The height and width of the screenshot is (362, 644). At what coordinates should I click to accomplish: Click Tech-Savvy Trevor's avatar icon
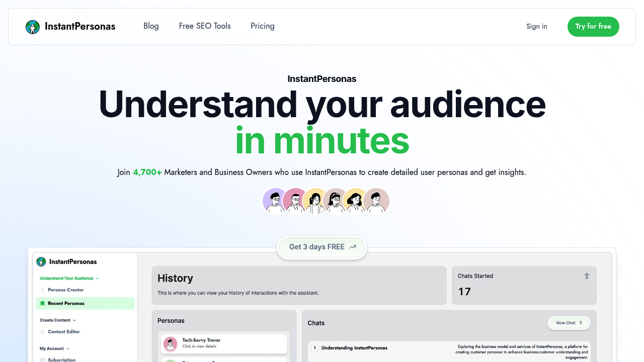[x=171, y=343]
